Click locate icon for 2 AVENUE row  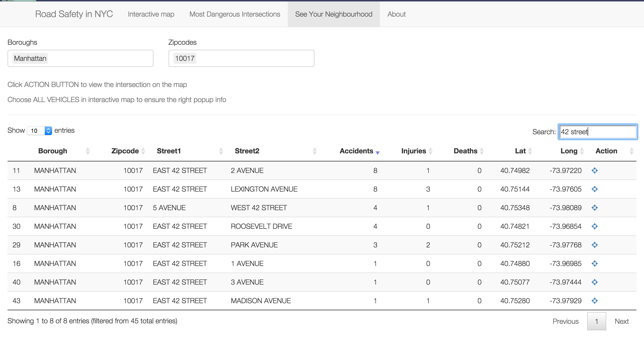pos(594,170)
